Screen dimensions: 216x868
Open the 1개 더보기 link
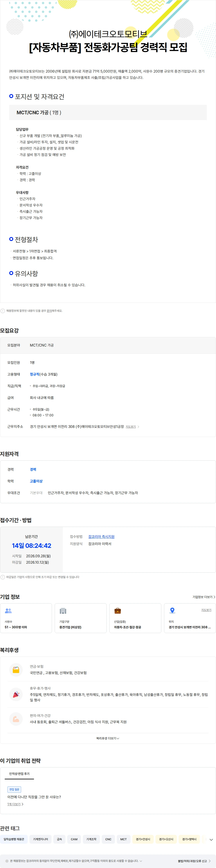click(15, 804)
